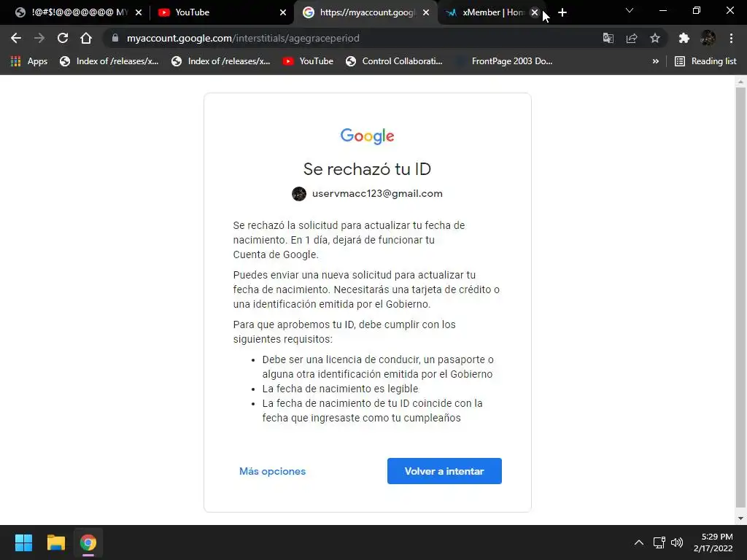The height and width of the screenshot is (560, 747).
Task: Bookmark this page with the star icon
Action: click(655, 38)
